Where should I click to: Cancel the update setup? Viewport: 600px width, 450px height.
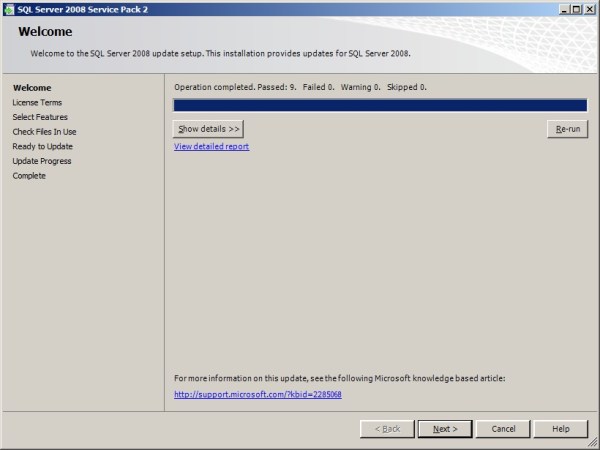[503, 429]
